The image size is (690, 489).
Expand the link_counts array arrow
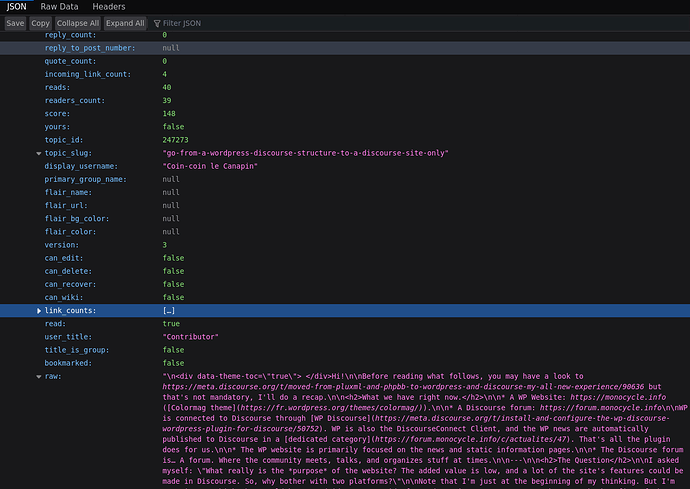click(x=39, y=311)
